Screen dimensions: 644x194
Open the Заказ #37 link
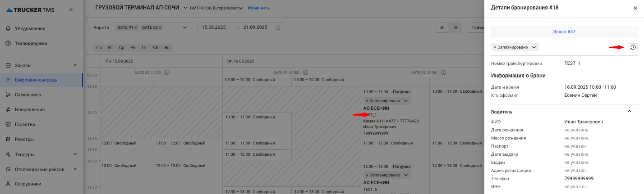click(564, 32)
